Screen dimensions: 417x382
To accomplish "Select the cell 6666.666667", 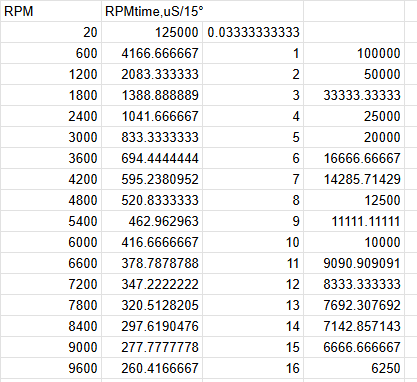I will 354,347.
